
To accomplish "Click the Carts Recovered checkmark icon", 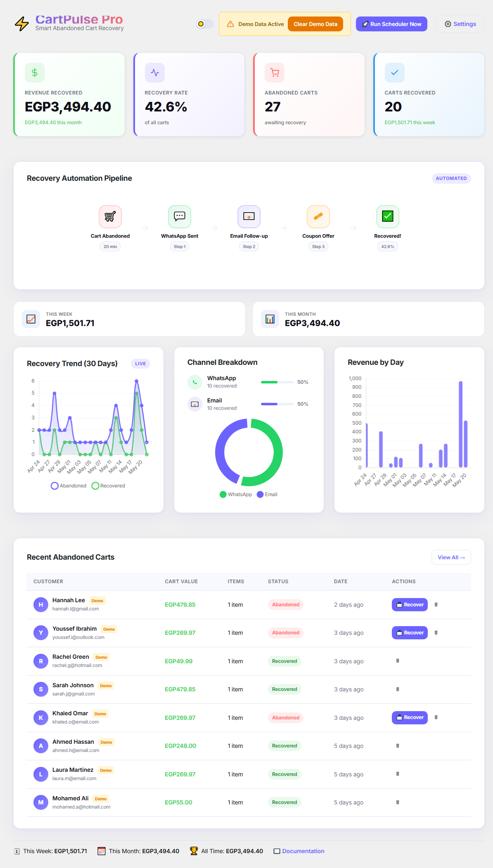I will pyautogui.click(x=395, y=73).
